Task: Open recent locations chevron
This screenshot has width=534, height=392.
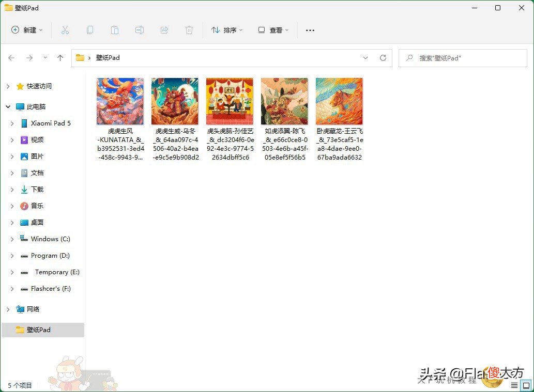Action: point(45,58)
